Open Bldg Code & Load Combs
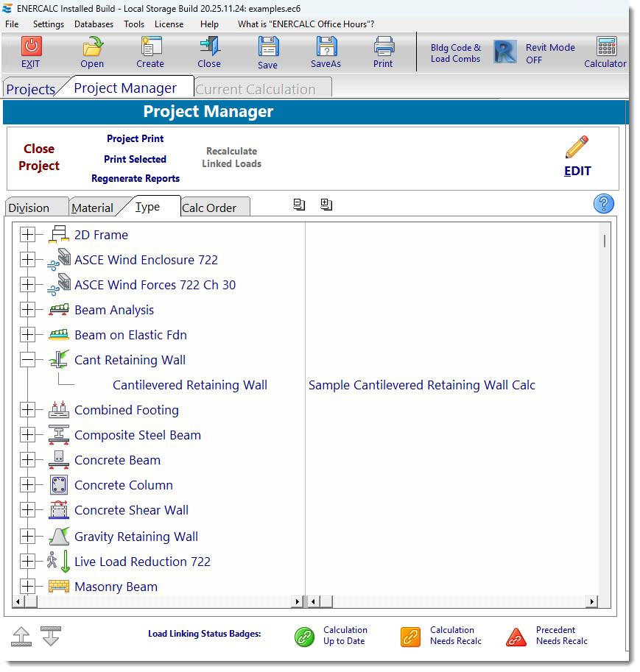Screen dimensions: 640x672 [456, 53]
